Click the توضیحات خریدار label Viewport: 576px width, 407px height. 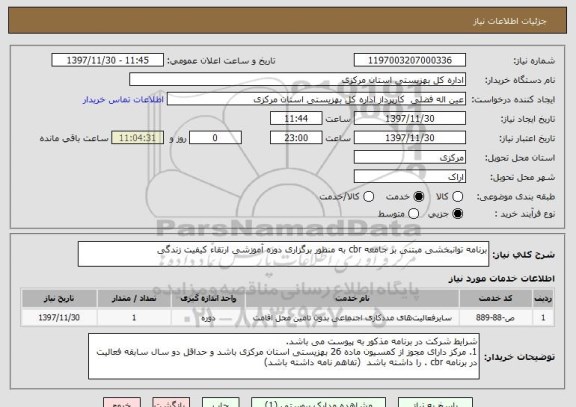519,357
